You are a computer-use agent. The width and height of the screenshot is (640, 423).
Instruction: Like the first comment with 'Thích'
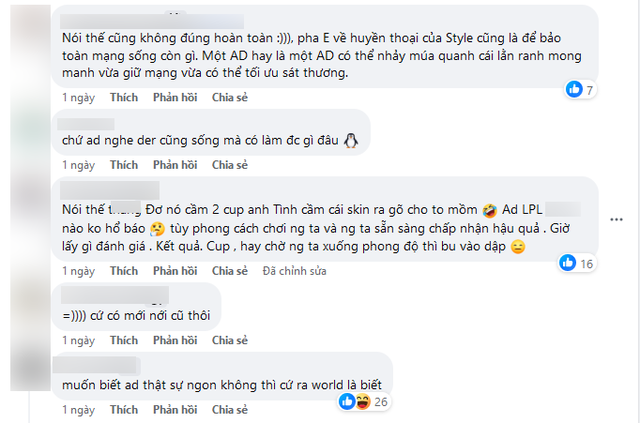pyautogui.click(x=124, y=98)
